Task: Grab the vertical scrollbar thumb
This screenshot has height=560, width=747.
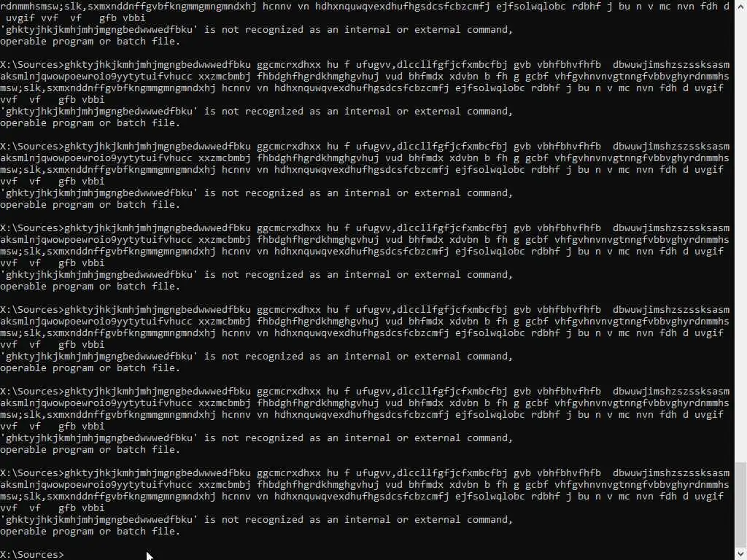Action: [x=740, y=505]
